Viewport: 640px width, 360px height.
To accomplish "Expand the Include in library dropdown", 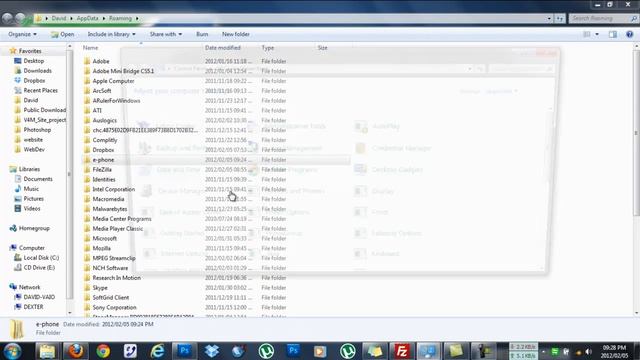I will point(111,34).
